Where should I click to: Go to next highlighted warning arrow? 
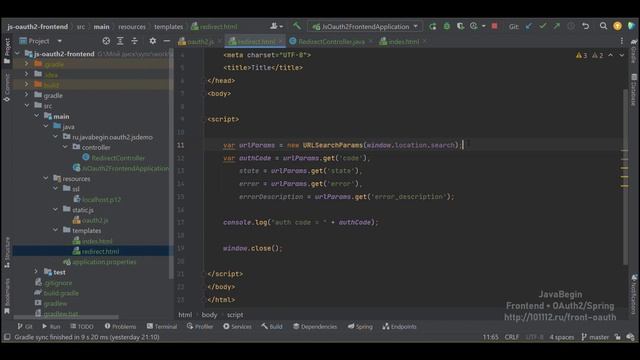pos(621,55)
